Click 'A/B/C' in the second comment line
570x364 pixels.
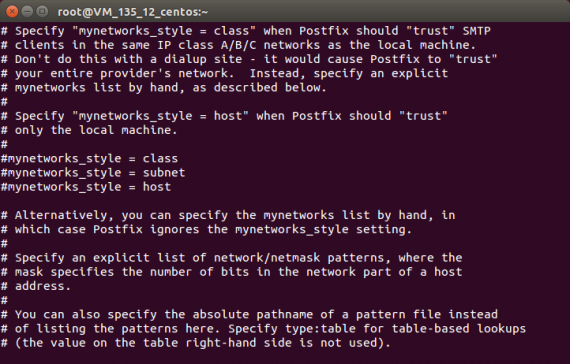[238, 45]
